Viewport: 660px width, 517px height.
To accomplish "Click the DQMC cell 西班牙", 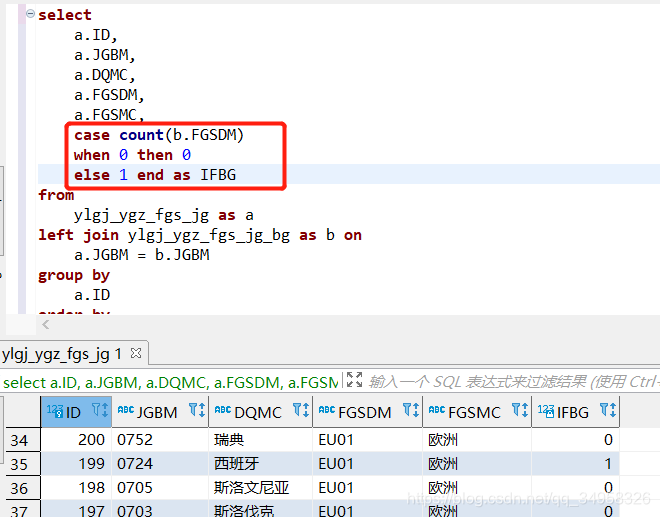I will [x=261, y=464].
